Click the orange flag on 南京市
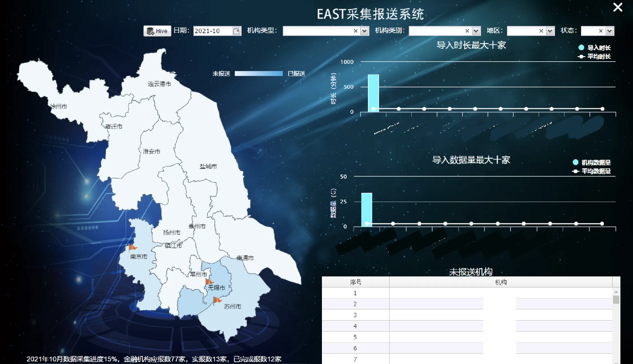This screenshot has height=364, width=633. pyautogui.click(x=133, y=248)
